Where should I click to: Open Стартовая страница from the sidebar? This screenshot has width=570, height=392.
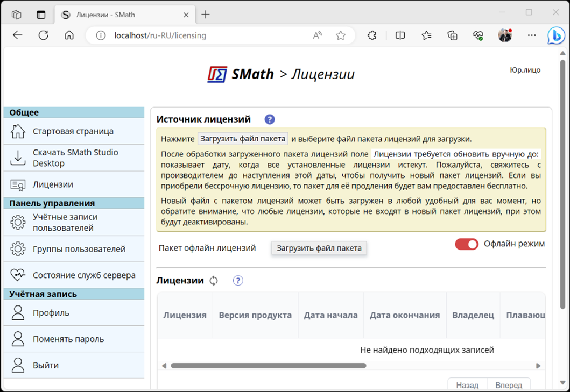point(74,131)
